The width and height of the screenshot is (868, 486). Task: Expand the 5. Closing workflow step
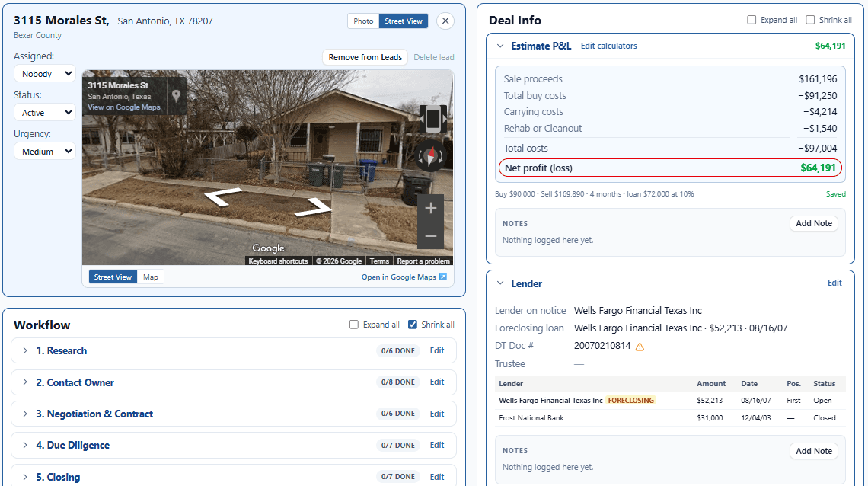(25, 477)
